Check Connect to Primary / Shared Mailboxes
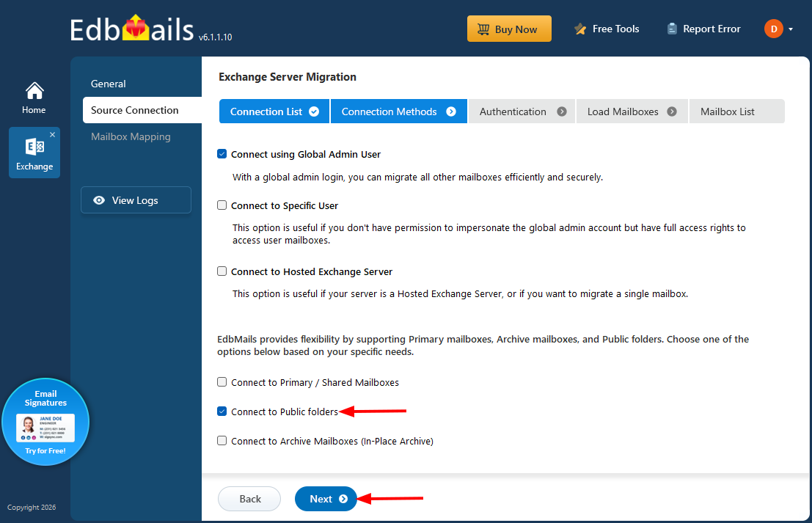The image size is (812, 523). 222,382
